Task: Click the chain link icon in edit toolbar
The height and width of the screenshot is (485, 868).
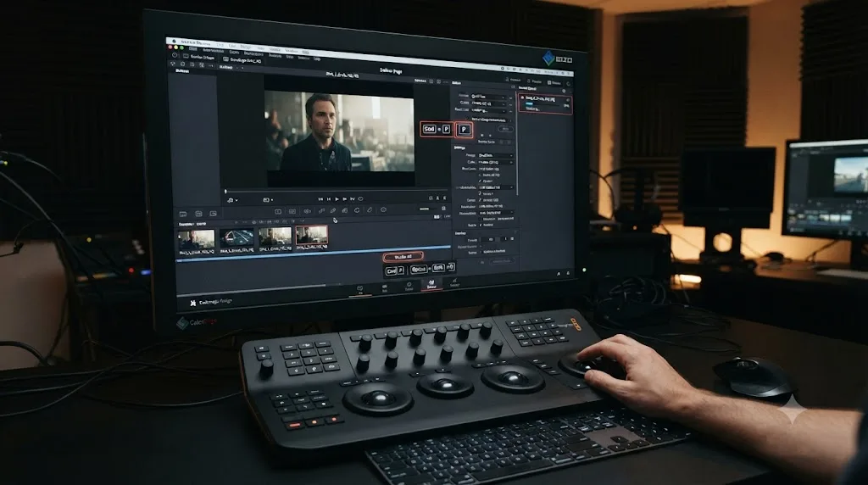Action: (321, 210)
